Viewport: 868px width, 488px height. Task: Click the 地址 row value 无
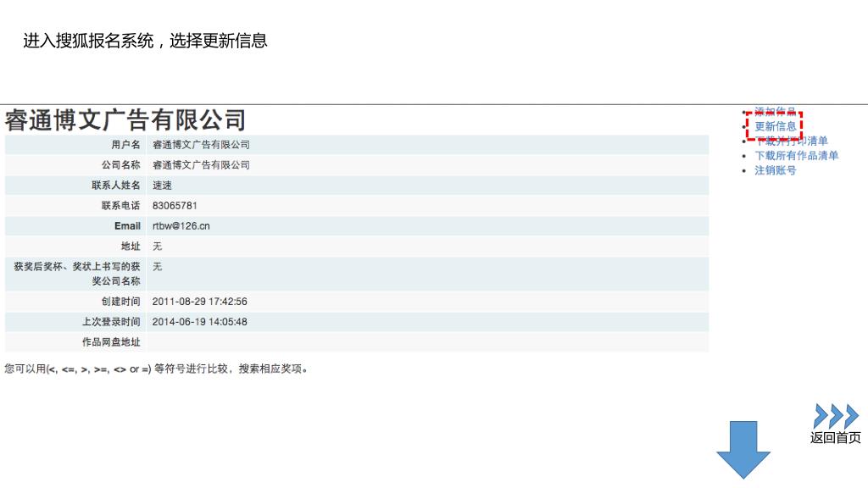(157, 247)
